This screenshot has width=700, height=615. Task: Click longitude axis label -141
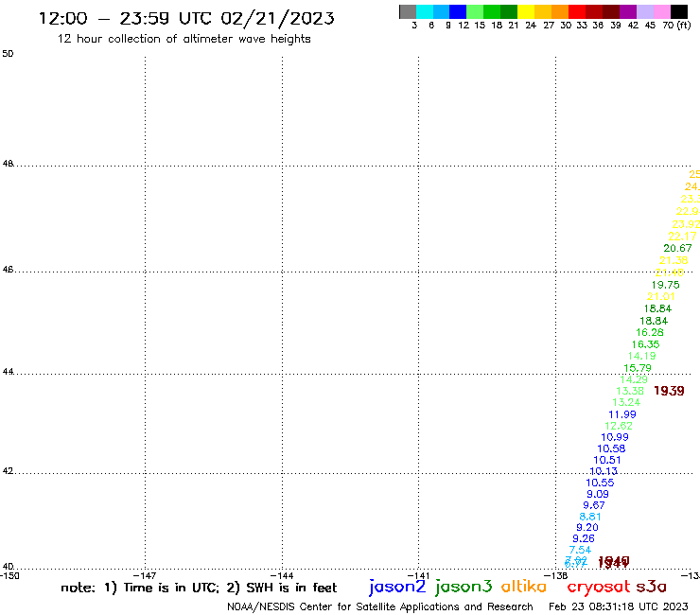(418, 575)
